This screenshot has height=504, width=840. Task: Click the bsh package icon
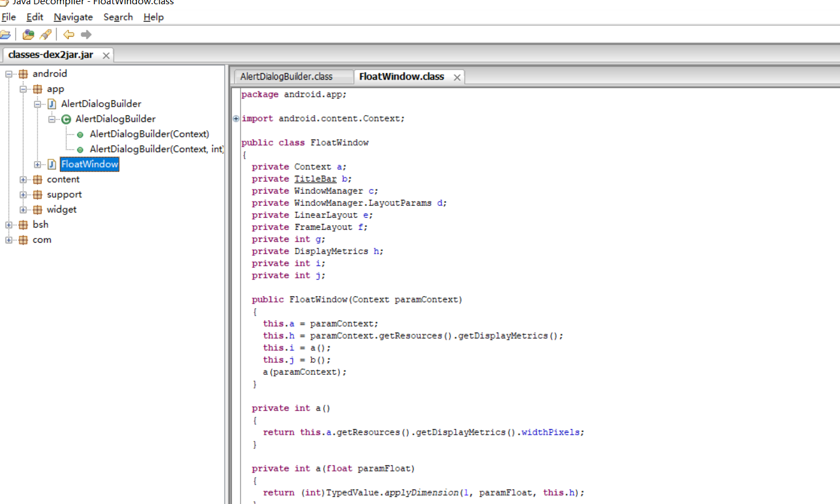point(23,225)
